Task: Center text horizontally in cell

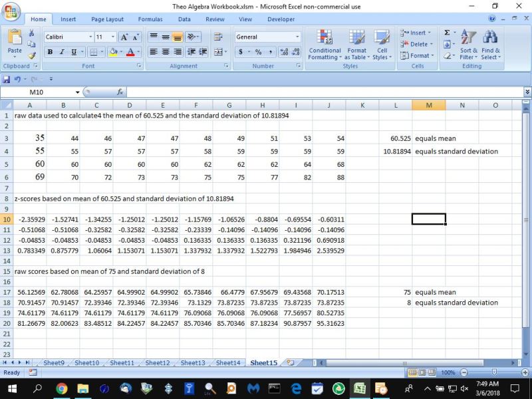Action: [x=166, y=52]
